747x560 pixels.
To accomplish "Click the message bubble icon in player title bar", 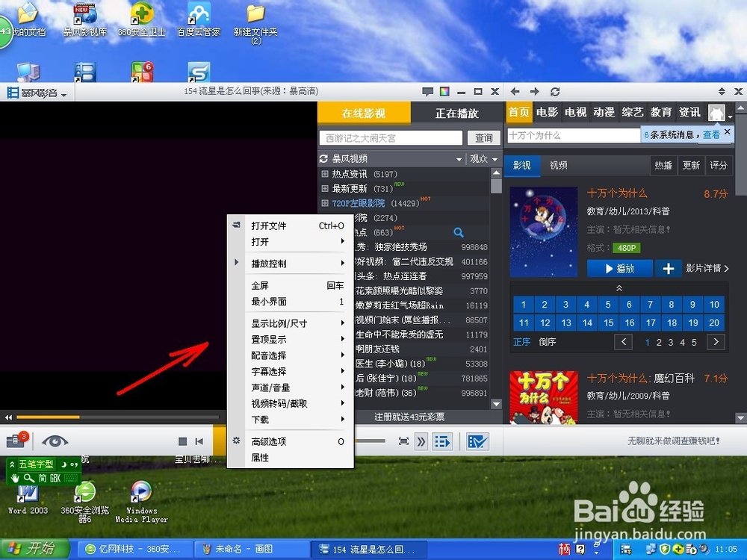I will [427, 91].
